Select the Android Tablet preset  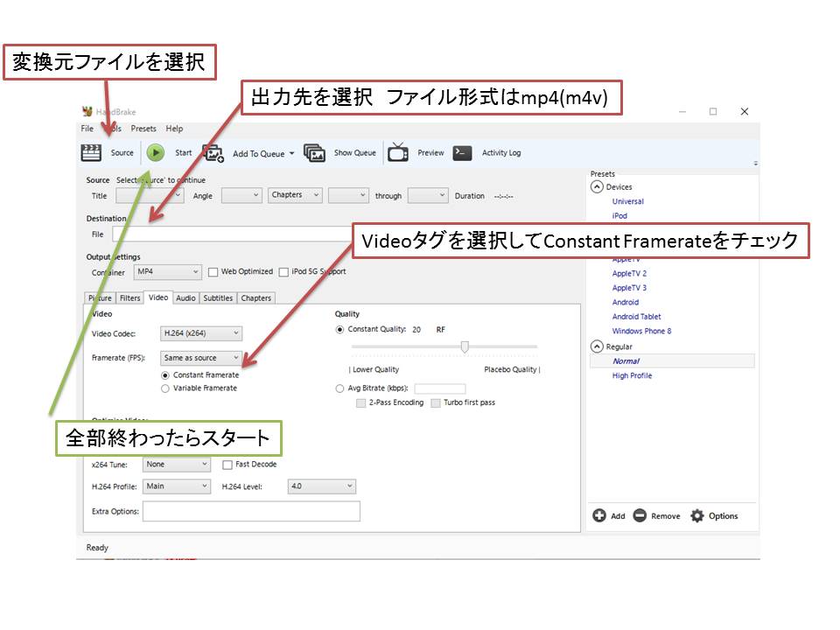(x=636, y=317)
